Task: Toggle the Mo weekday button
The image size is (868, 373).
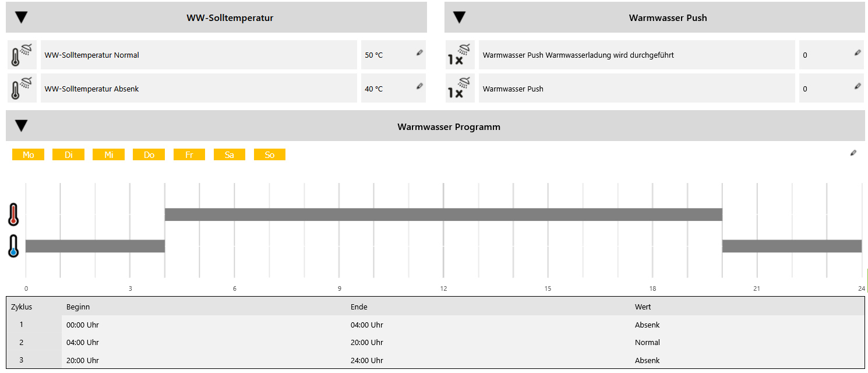Action: (x=28, y=155)
